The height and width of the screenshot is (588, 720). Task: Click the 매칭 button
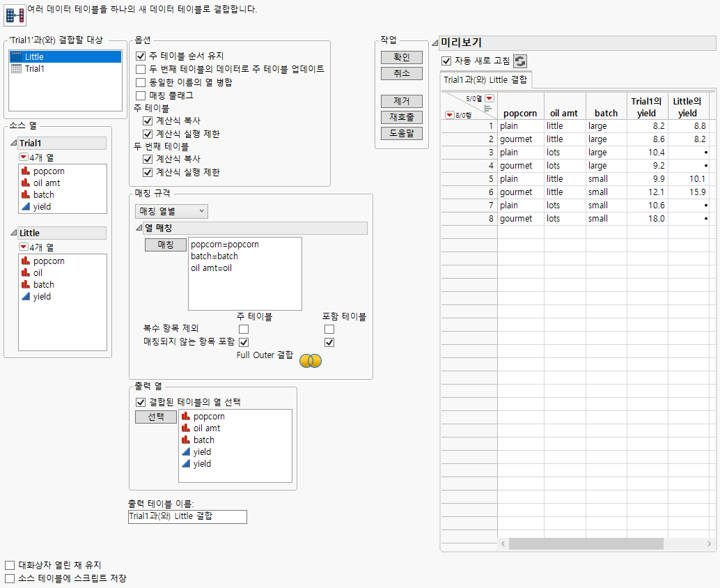point(166,245)
